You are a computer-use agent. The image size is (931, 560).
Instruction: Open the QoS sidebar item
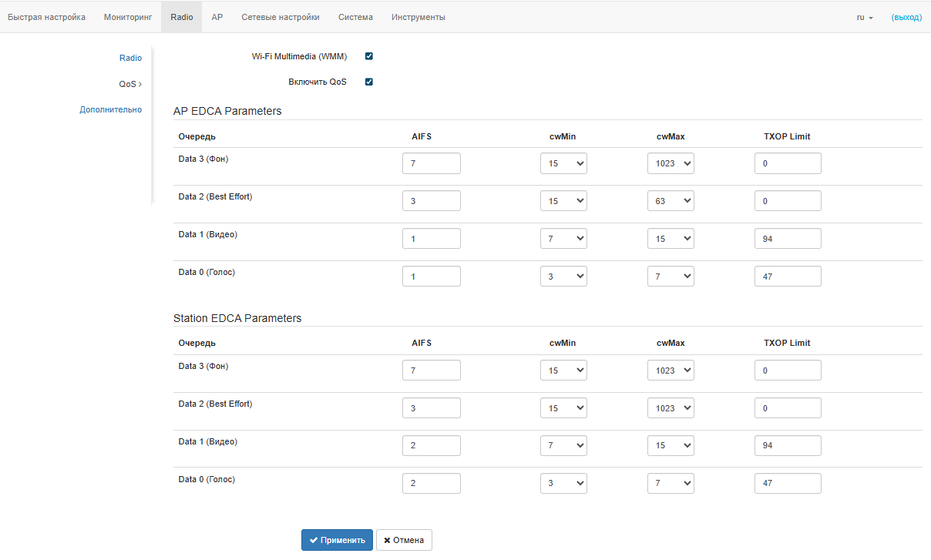(x=129, y=84)
